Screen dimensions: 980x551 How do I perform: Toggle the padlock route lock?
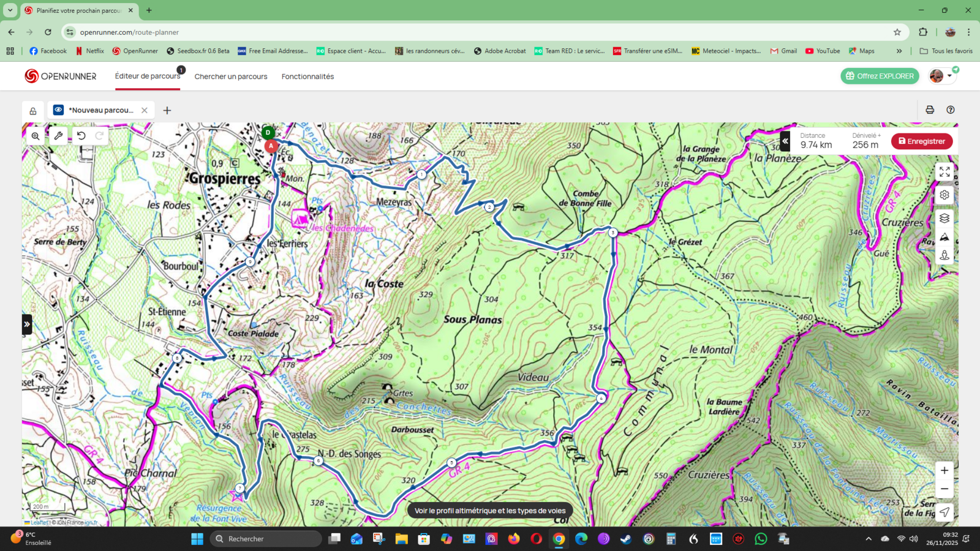pyautogui.click(x=33, y=111)
